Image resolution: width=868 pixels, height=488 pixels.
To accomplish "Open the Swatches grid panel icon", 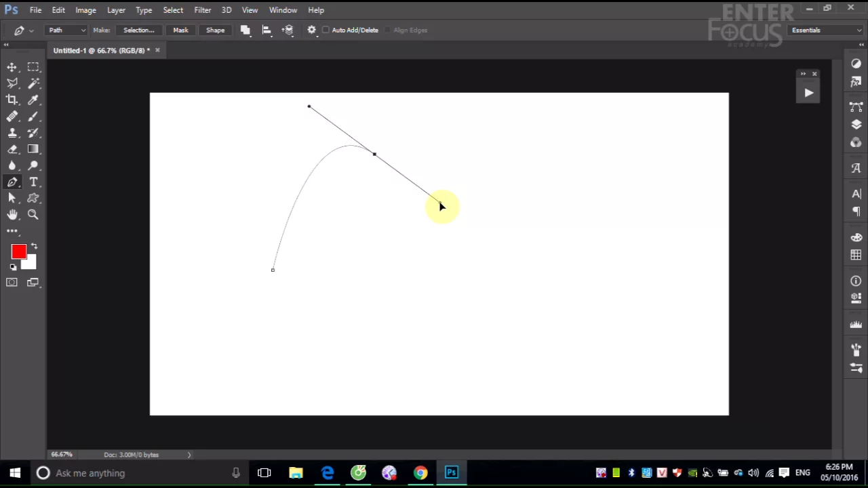I will pyautogui.click(x=856, y=255).
